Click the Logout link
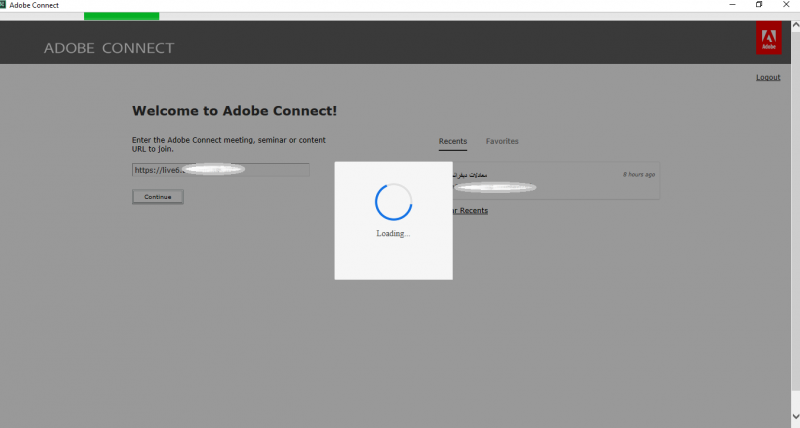This screenshot has width=800, height=428. click(768, 77)
